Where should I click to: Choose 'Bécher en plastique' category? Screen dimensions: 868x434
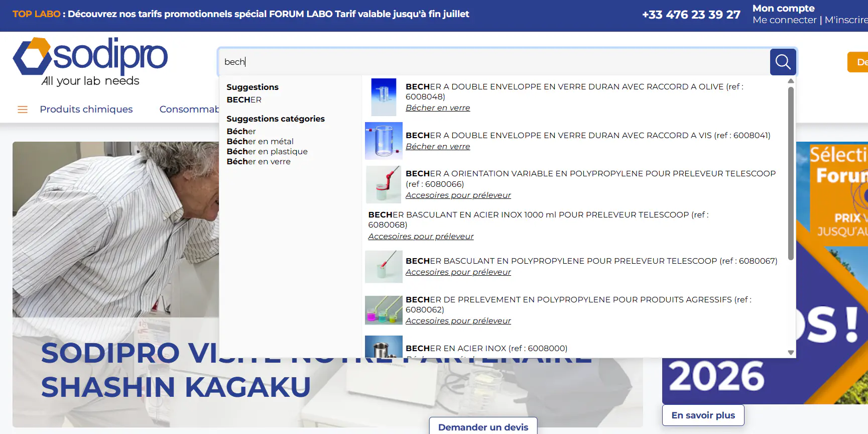[x=267, y=151]
